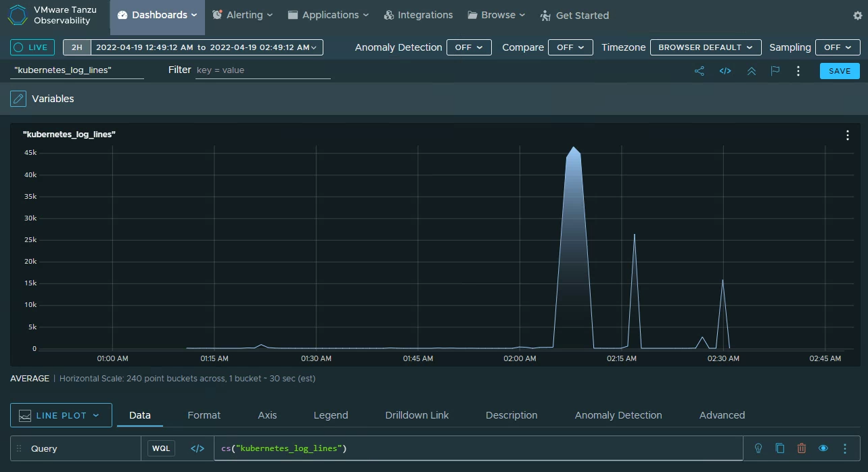Click the AVERAGE summarization label
The image size is (868, 472).
(x=30, y=379)
